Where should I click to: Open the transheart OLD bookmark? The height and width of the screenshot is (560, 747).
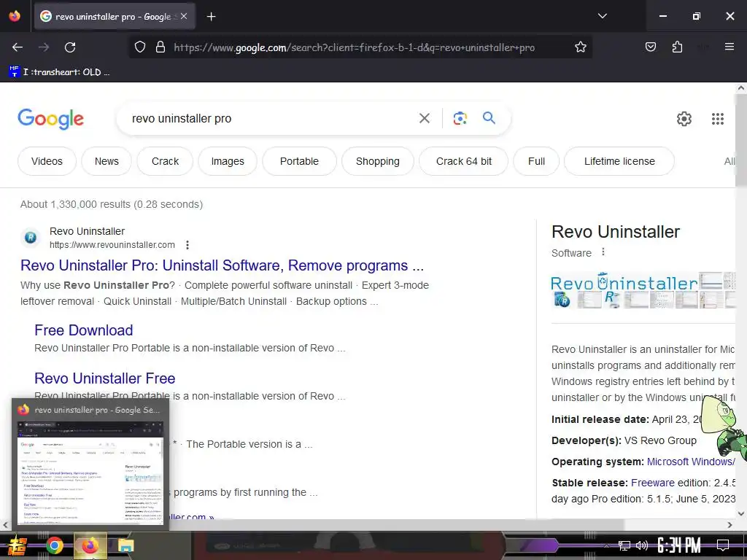[60, 72]
